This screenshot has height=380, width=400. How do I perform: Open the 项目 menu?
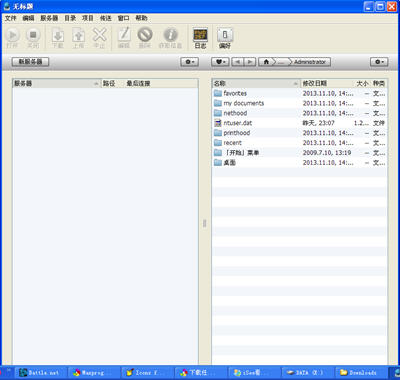click(x=88, y=18)
